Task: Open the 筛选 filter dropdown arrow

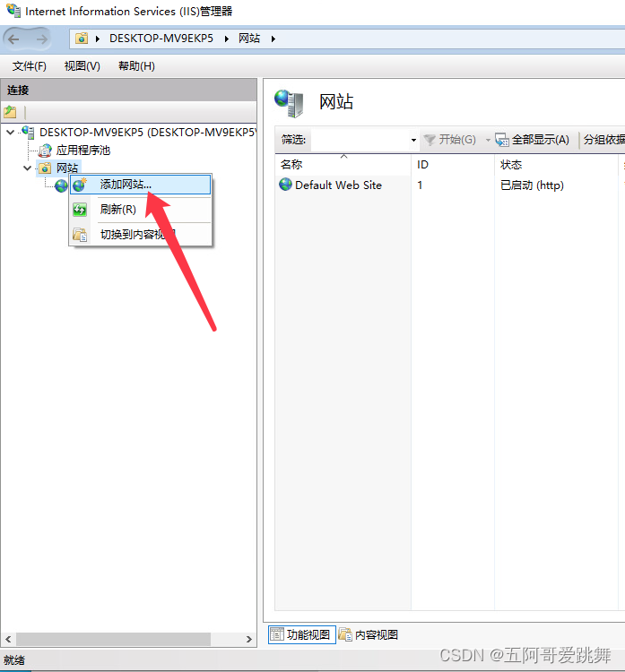Action: (x=413, y=140)
